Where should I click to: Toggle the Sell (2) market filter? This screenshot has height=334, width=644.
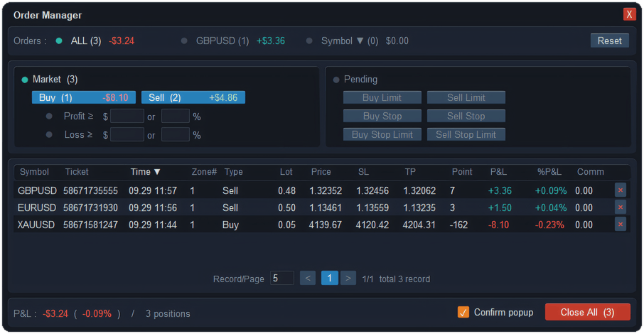click(x=193, y=97)
